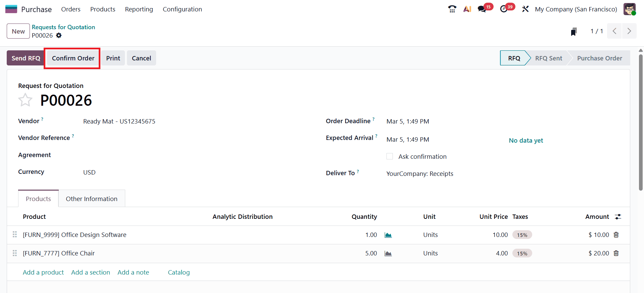Open the Activities clock icon showing 39
Viewport: 644px width, 293px height.
click(x=505, y=8)
